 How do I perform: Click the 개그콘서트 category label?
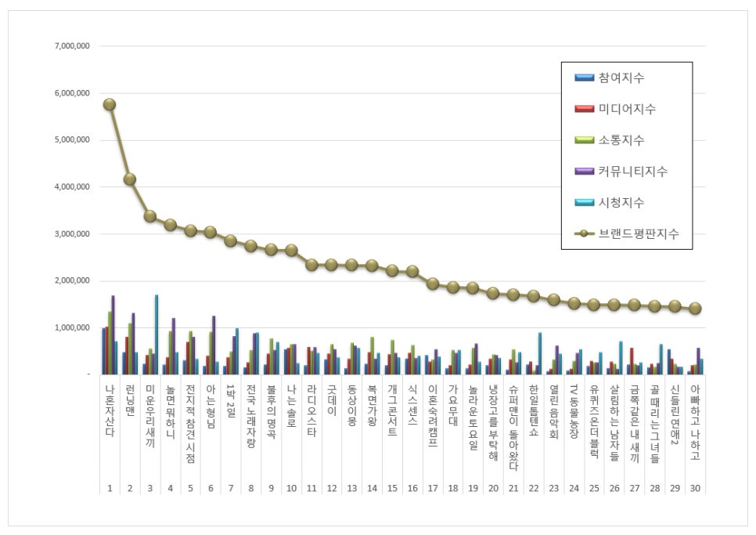[x=392, y=410]
